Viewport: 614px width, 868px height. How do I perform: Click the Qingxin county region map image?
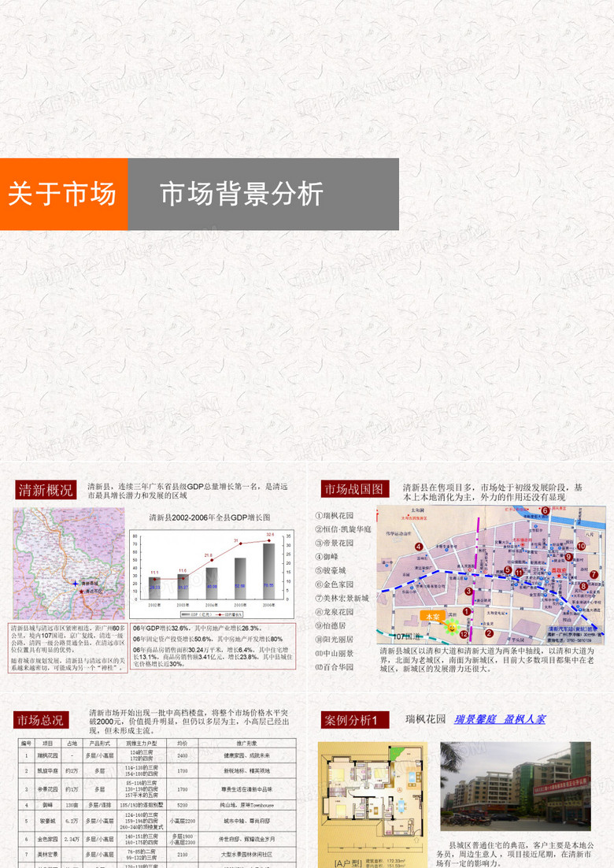click(68, 563)
